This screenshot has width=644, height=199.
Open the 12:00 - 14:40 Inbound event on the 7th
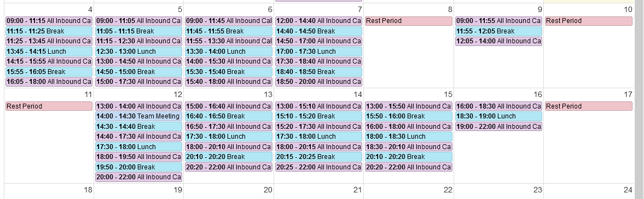(318, 21)
